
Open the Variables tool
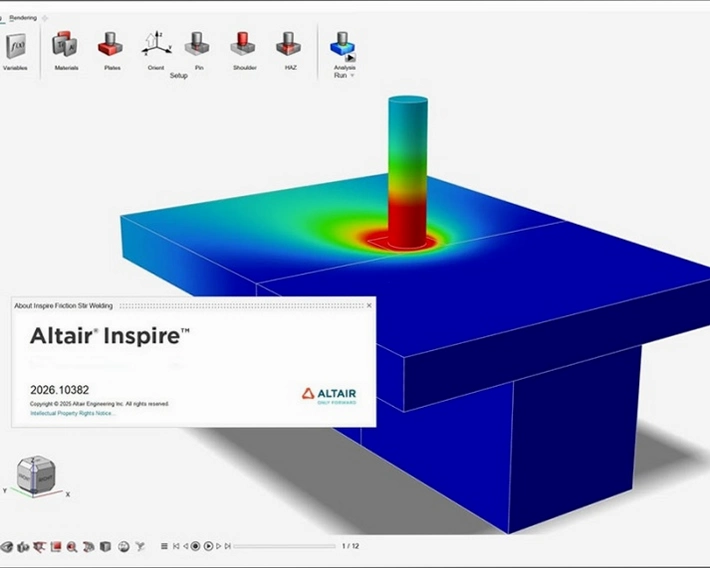click(15, 51)
